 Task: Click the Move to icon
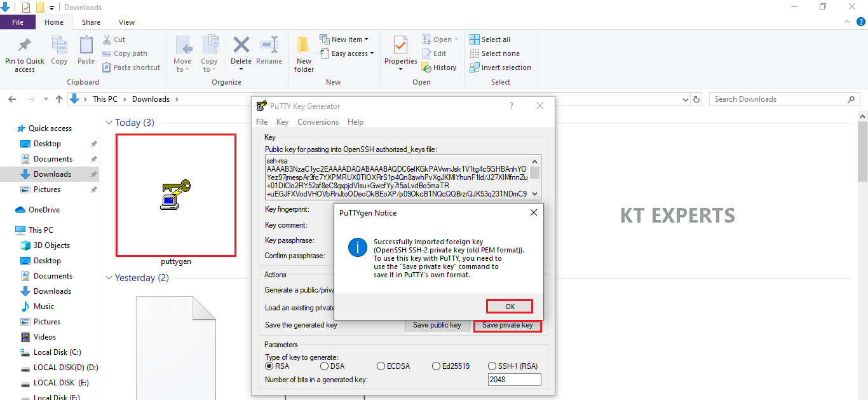(x=183, y=46)
